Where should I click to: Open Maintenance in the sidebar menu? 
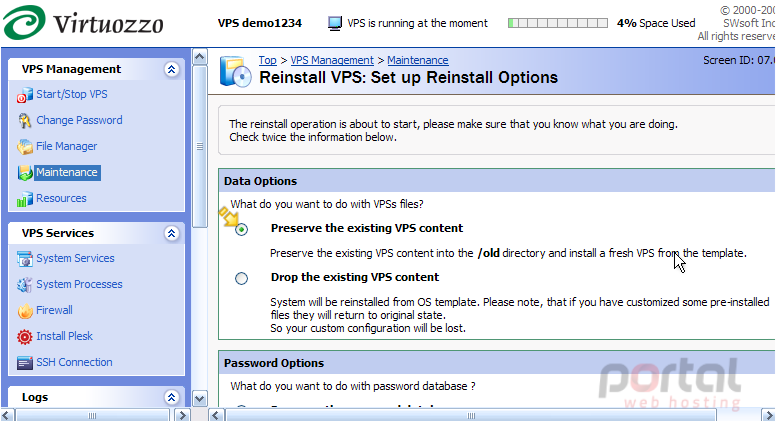(x=67, y=173)
